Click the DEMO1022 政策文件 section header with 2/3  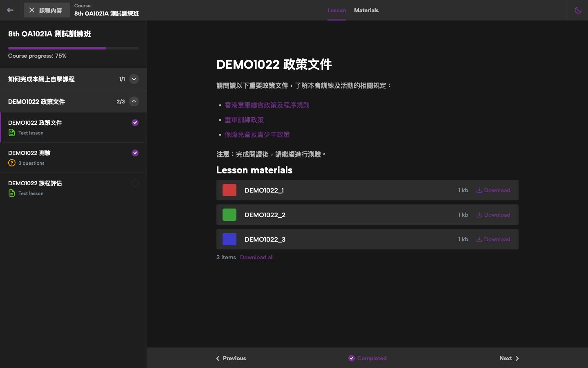pyautogui.click(x=73, y=101)
